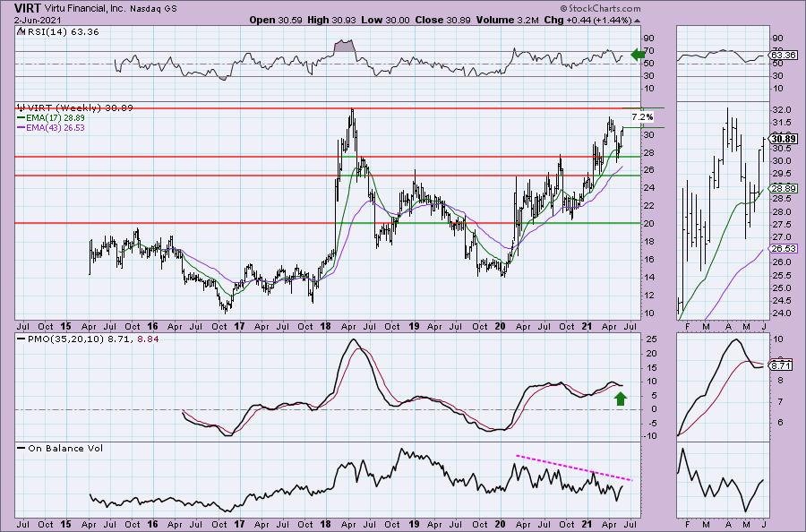The width and height of the screenshot is (806, 532).
Task: Click the EMA(17) 28.89 legend entry
Action: coord(56,117)
